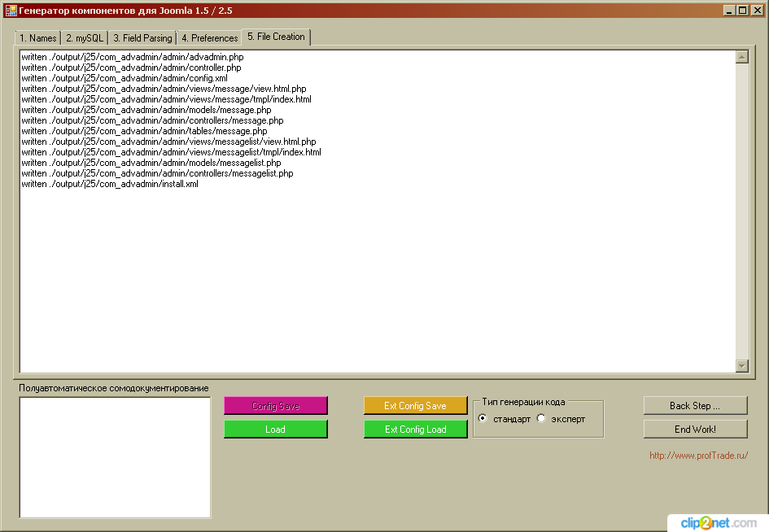Select the line ending controllers/message.php
Viewport: 769px width, 532px height.
click(x=152, y=120)
